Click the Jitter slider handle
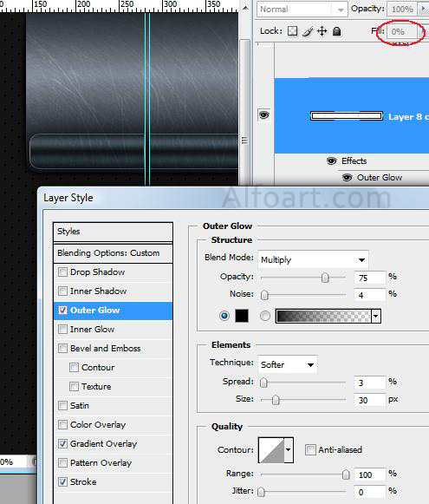The height and width of the screenshot is (504, 429). click(262, 492)
